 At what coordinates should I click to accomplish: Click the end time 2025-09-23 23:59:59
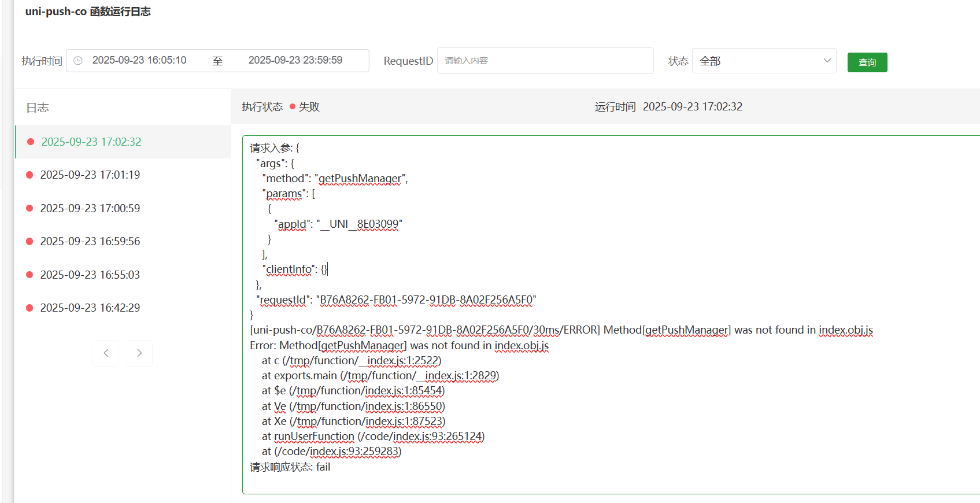coord(295,60)
